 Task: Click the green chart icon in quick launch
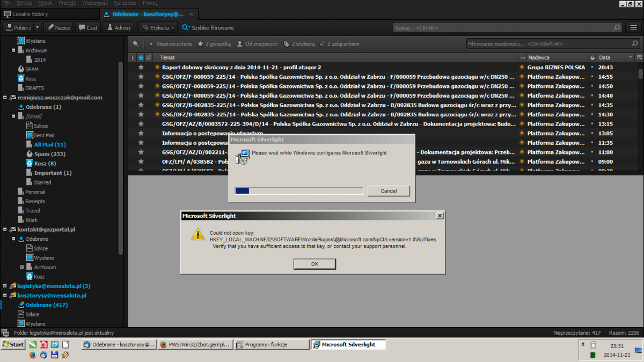click(33, 345)
